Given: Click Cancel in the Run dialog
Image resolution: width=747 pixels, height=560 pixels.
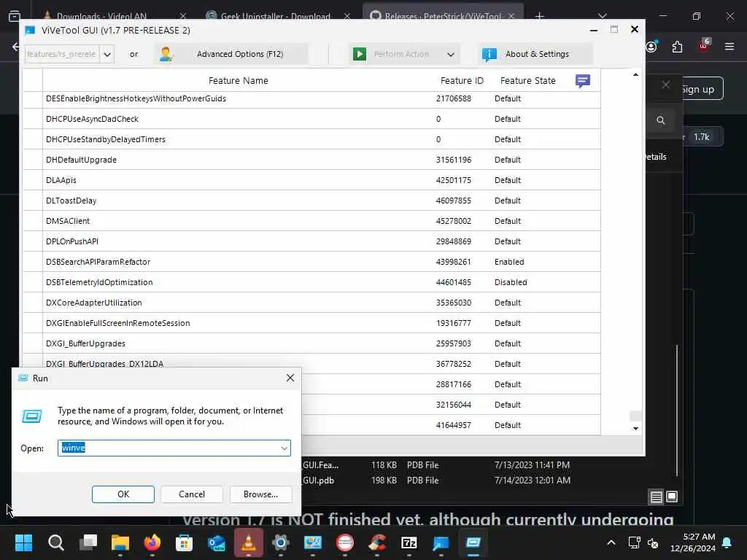Looking at the screenshot, I should pos(192,494).
